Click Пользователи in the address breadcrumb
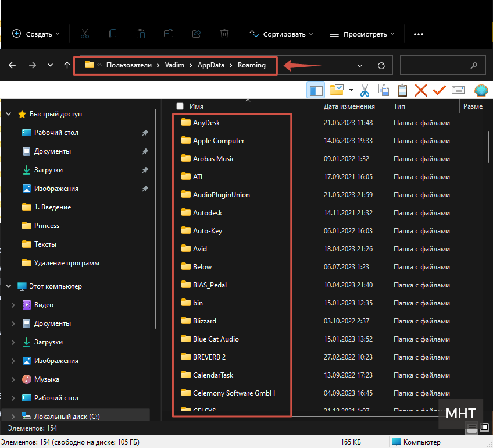Image resolution: width=493 pixels, height=448 pixels. [x=129, y=65]
